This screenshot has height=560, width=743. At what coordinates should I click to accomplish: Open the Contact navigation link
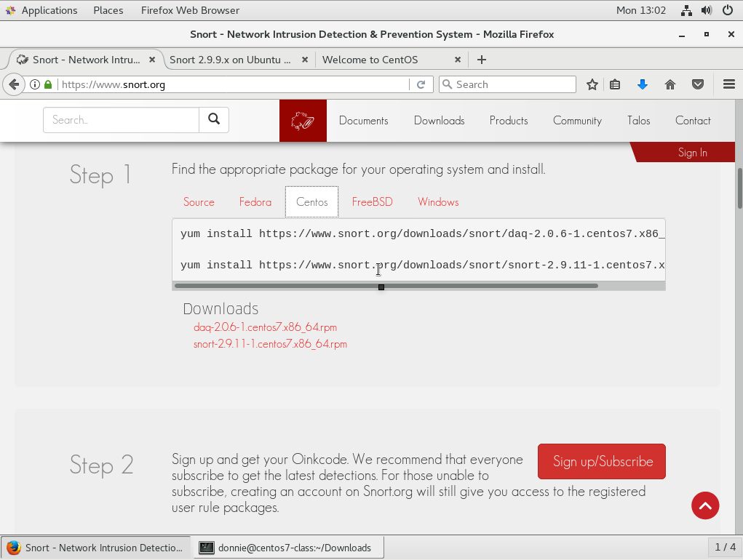[x=693, y=121]
